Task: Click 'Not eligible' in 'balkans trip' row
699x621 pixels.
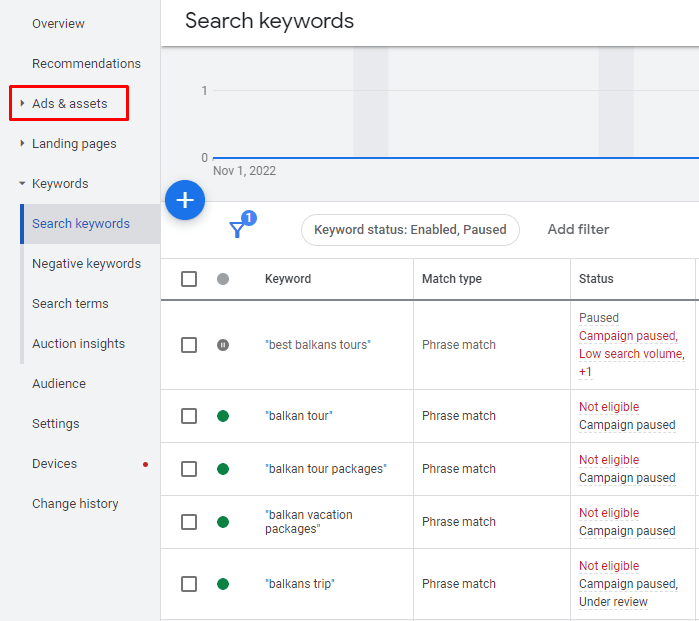Action: pyautogui.click(x=609, y=566)
